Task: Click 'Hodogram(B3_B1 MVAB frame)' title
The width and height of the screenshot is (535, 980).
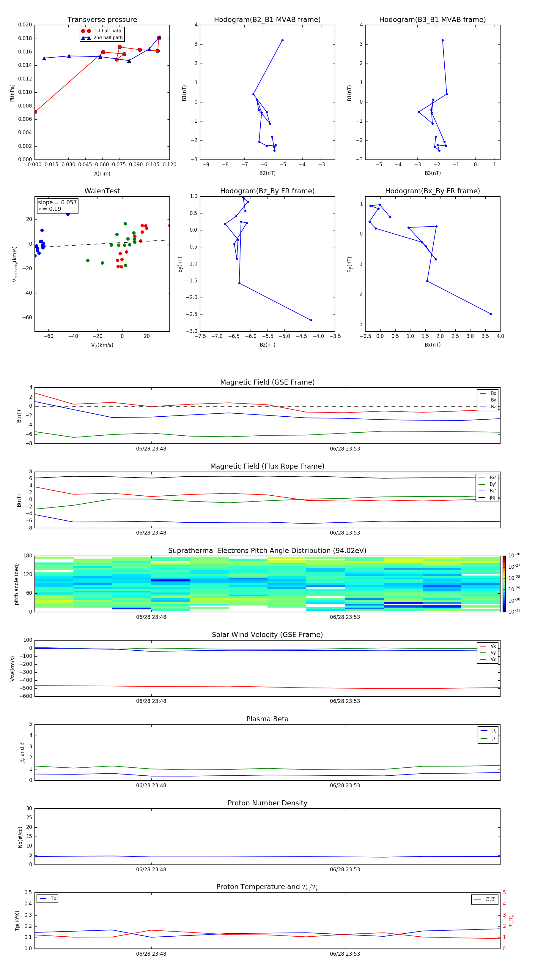Action: point(432,20)
